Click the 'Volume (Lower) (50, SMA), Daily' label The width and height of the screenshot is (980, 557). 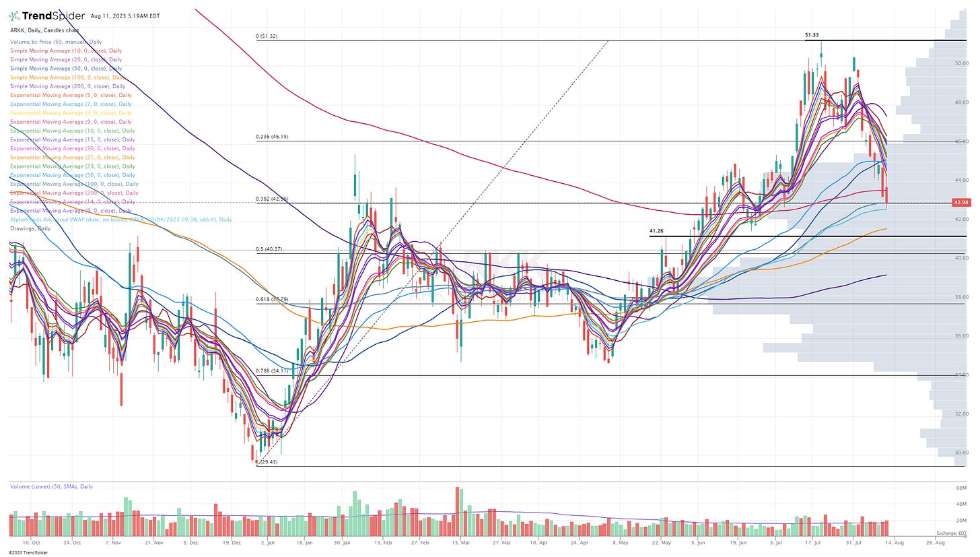pyautogui.click(x=51, y=486)
